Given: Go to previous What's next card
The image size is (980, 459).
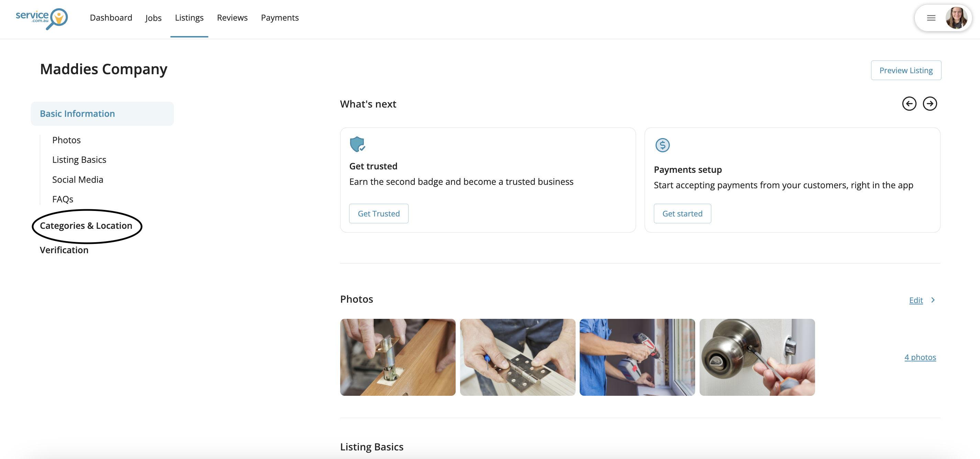Looking at the screenshot, I should click(x=909, y=104).
